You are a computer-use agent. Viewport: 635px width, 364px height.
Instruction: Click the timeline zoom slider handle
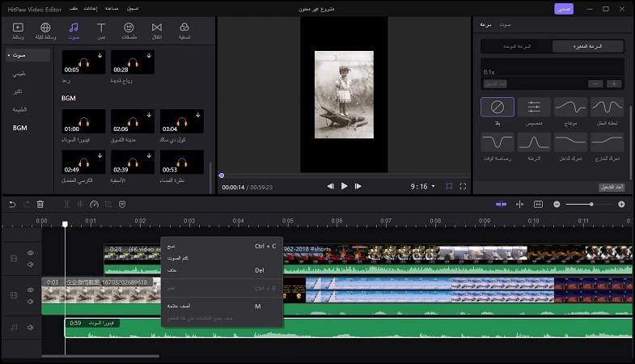click(591, 205)
